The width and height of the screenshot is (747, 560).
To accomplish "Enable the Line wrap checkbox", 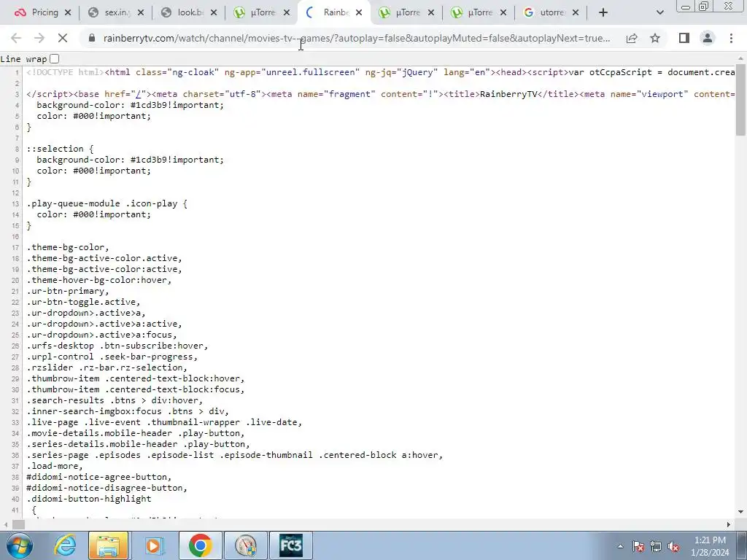I will click(54, 58).
